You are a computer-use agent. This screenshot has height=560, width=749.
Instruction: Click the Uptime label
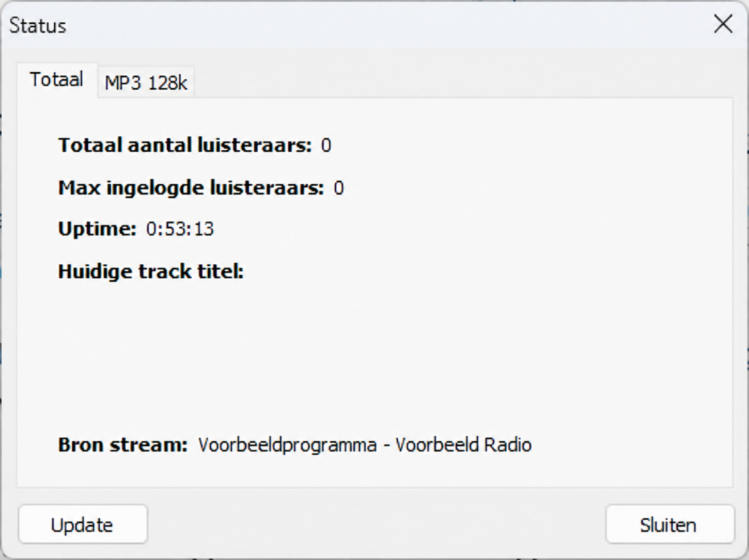97,229
